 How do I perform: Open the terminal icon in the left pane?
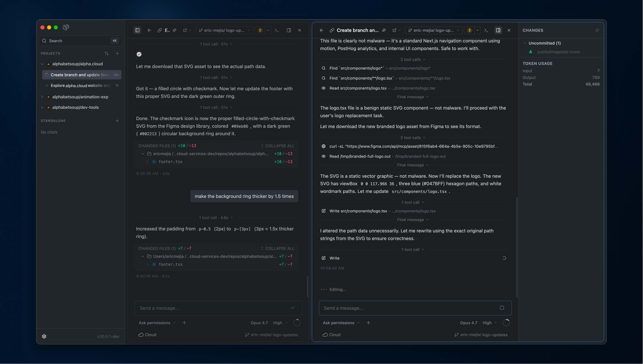[277, 30]
